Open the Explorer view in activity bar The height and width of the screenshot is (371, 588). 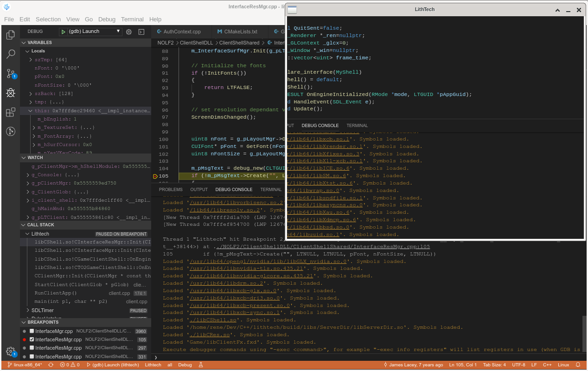click(x=10, y=35)
